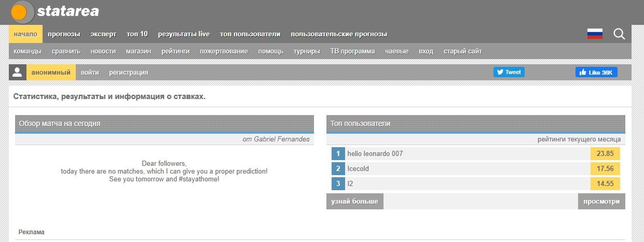The width and height of the screenshot is (644, 242).
Task: Open the новости submenu link
Action: (103, 51)
